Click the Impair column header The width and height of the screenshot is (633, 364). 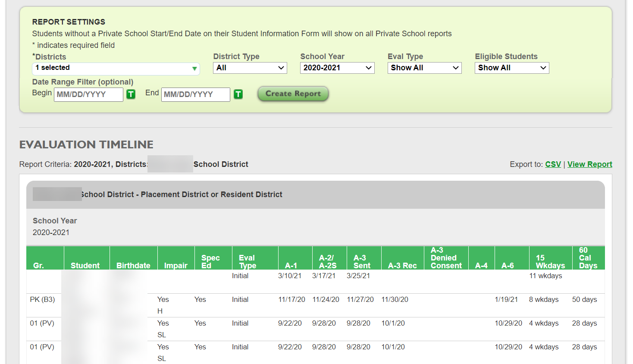pos(176,258)
